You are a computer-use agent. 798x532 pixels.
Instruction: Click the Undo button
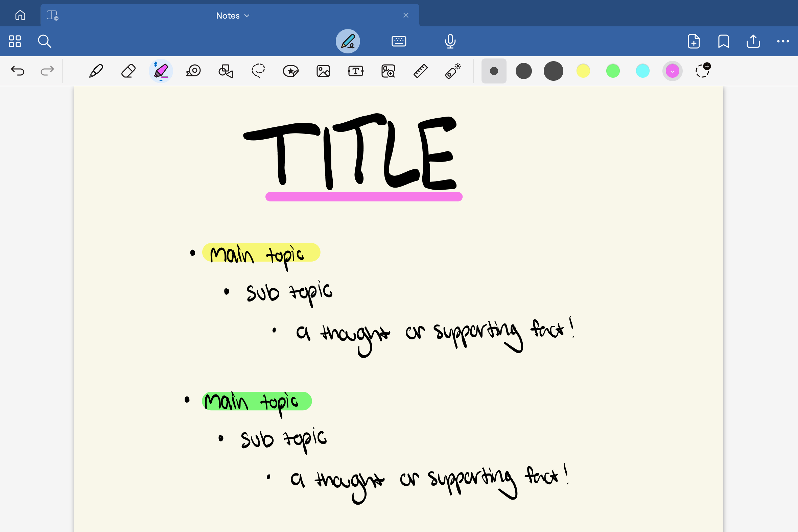click(x=17, y=71)
